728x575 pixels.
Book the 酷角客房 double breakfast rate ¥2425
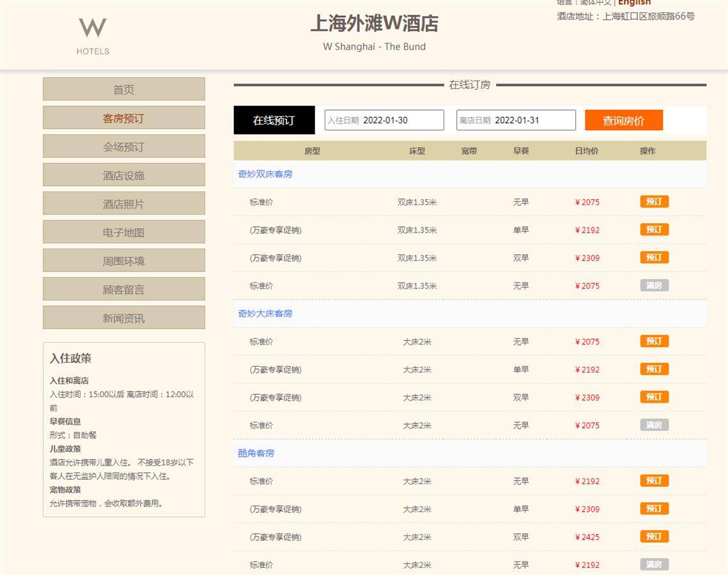click(654, 537)
